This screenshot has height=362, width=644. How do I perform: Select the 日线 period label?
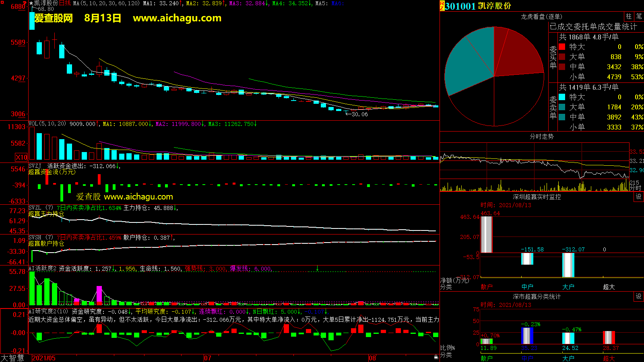click(65, 3)
